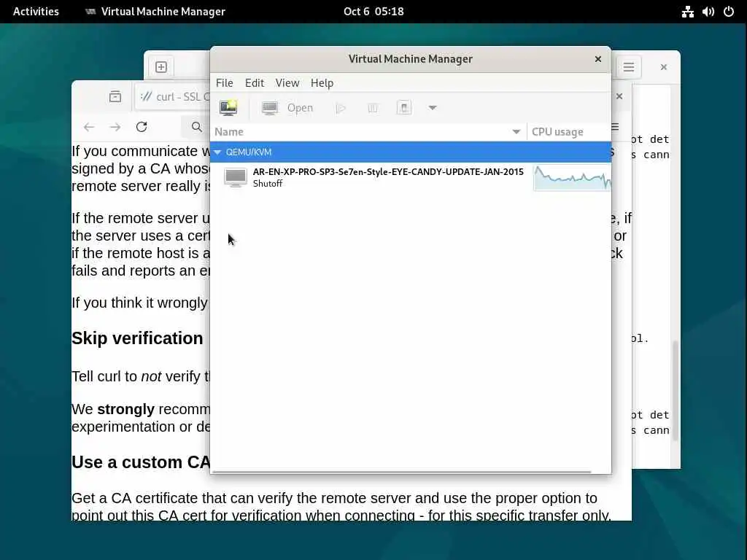The width and height of the screenshot is (747, 560).
Task: Open the shutdown options dropdown arrow
Action: pyautogui.click(x=432, y=108)
